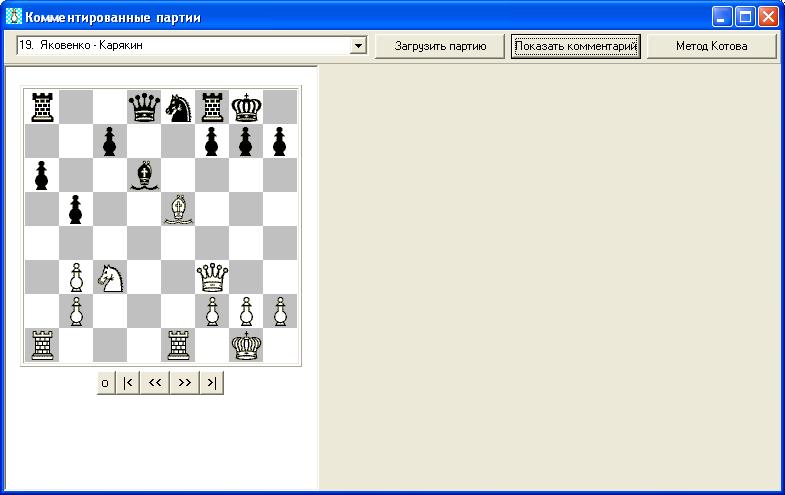Close the 'Комментированные партии' window
785x495 pixels.
tap(768, 17)
